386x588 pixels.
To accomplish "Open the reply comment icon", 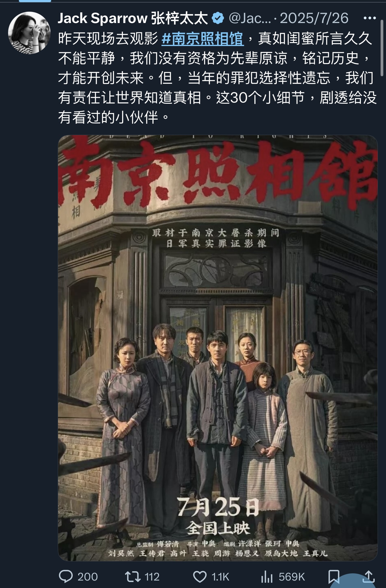I will [66, 576].
